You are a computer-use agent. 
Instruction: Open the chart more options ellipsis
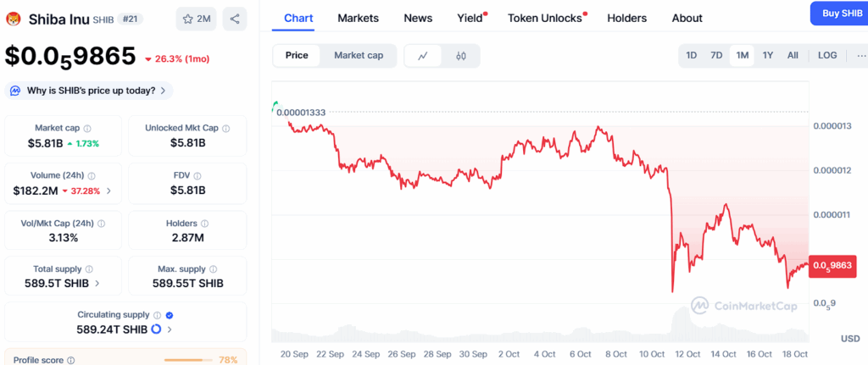pos(861,56)
